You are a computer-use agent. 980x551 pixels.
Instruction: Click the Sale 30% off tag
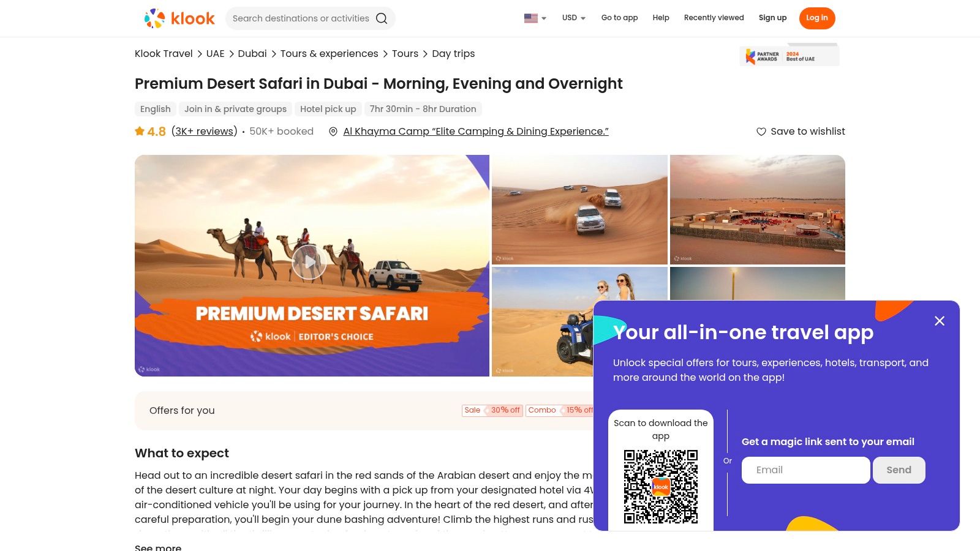pos(492,410)
